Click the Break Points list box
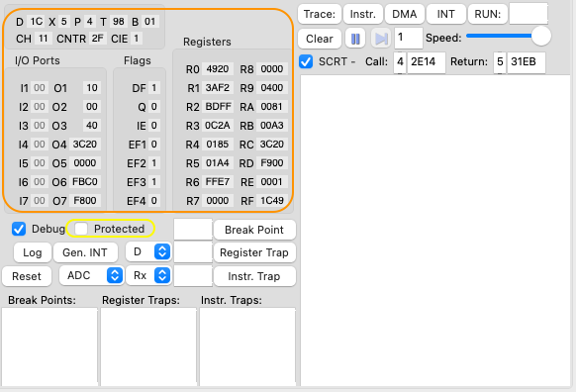 coord(49,346)
